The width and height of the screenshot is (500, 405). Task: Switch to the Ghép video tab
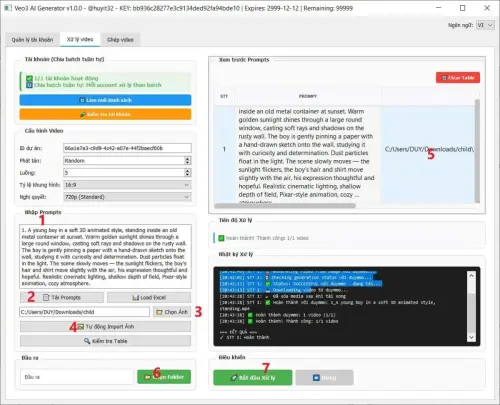click(x=120, y=40)
